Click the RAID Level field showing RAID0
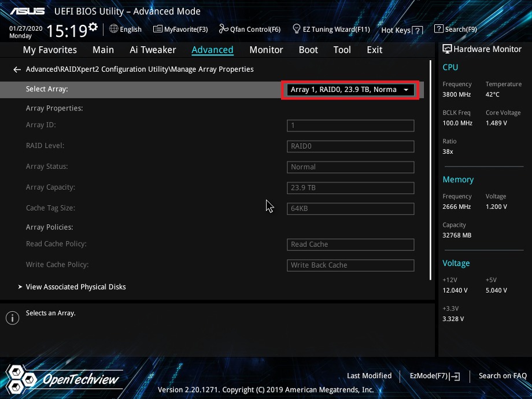Viewport: 532px width, 399px height. (350, 146)
